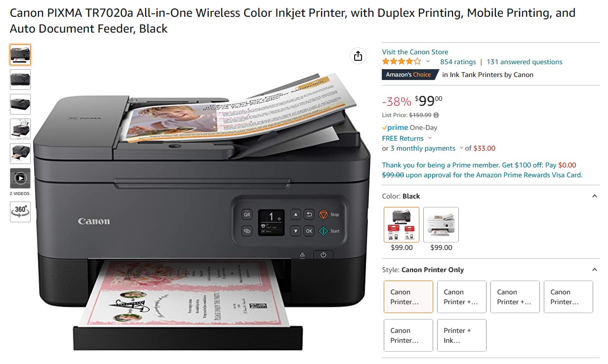Image resolution: width=608 pixels, height=364 pixels.
Task: Select the first printer thumbnail
Action: (20, 55)
